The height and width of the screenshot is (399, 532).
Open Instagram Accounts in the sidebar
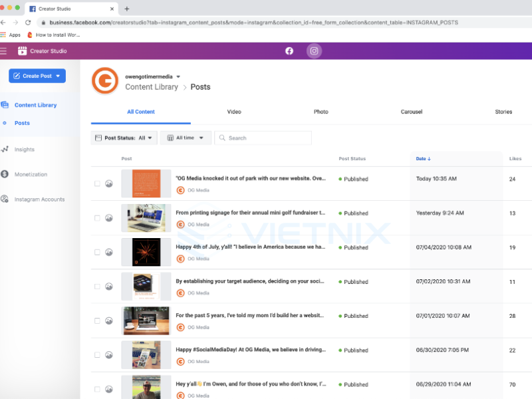click(x=39, y=199)
